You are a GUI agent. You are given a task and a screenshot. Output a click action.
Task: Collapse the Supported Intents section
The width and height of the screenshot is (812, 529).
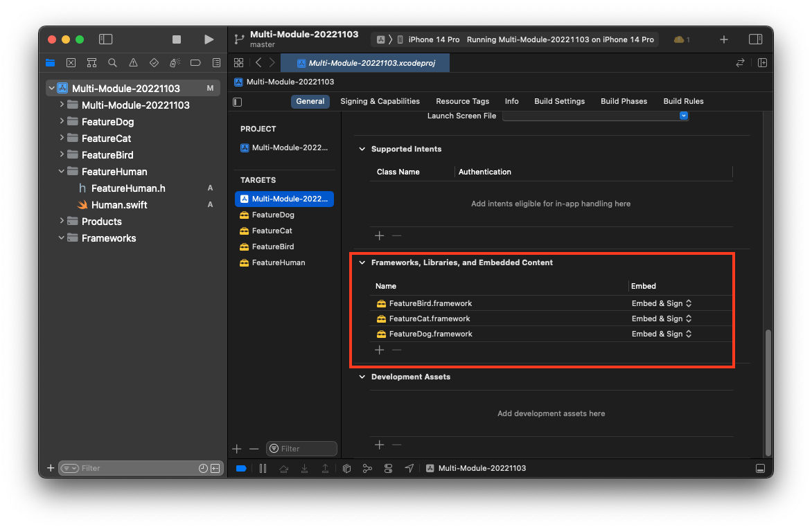(x=362, y=149)
